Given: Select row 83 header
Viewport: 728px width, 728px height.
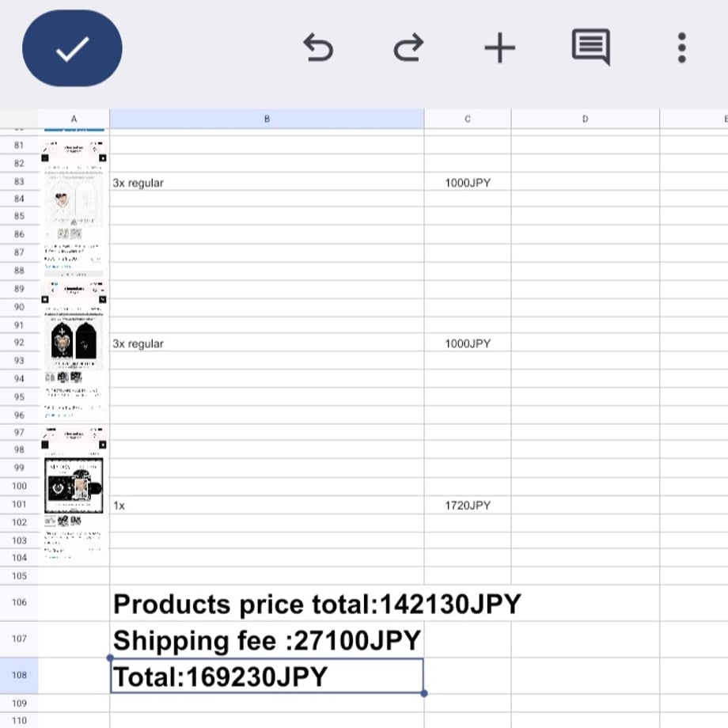Looking at the screenshot, I should tap(19, 181).
